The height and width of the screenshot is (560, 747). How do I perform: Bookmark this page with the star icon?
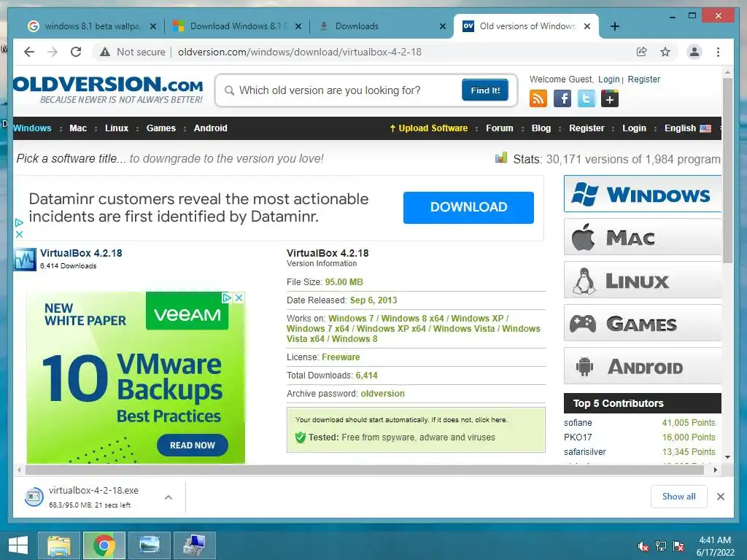(665, 52)
